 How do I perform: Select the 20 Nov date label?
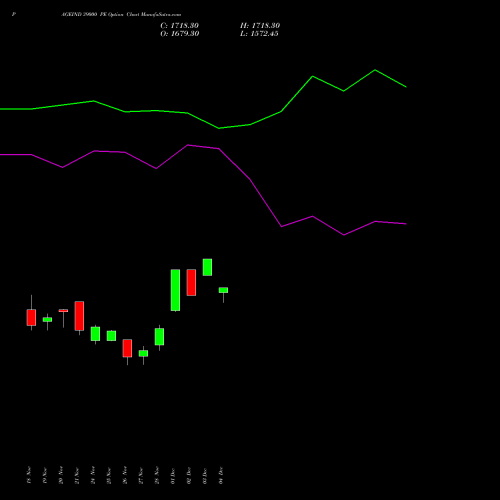(x=61, y=475)
